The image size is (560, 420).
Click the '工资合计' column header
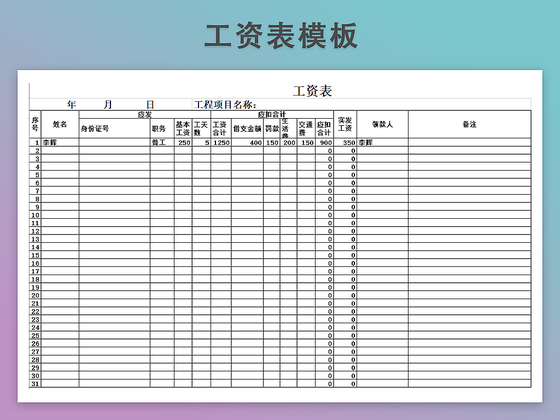[221, 129]
